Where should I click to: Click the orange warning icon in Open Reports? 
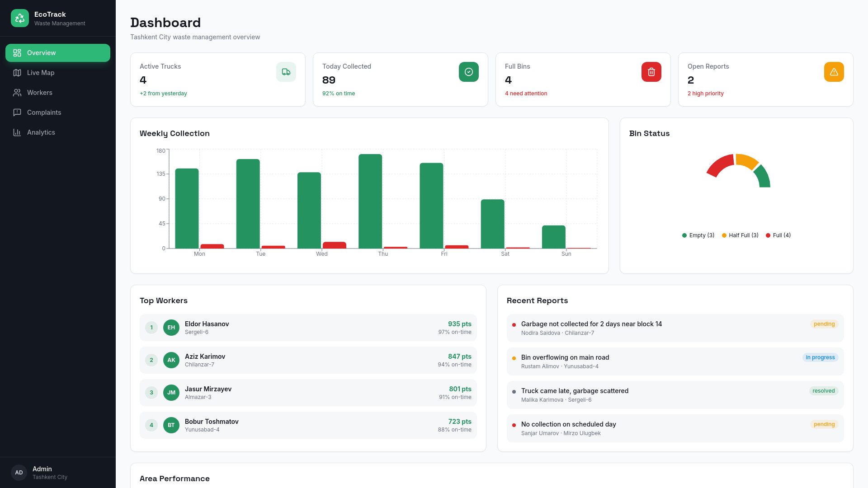click(x=834, y=72)
